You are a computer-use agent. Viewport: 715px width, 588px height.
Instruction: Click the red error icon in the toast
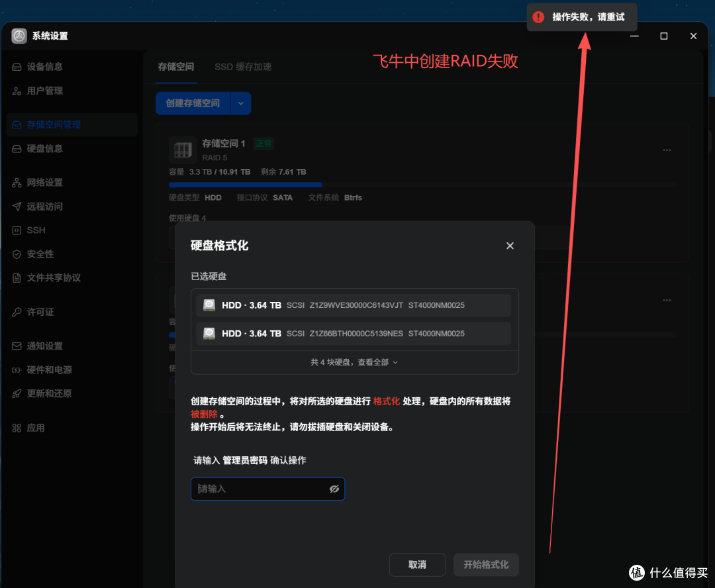pyautogui.click(x=538, y=17)
